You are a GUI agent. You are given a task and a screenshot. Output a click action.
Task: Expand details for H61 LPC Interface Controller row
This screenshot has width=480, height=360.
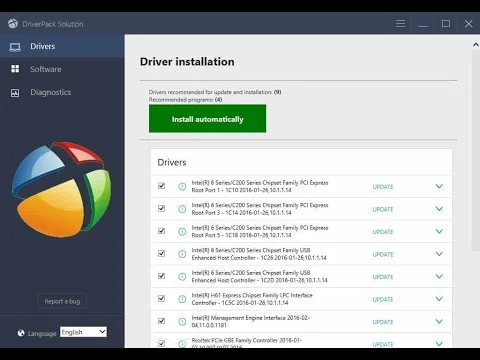pyautogui.click(x=439, y=299)
